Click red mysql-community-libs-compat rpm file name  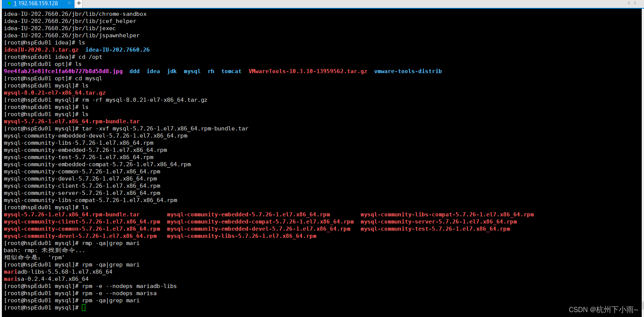(447, 214)
